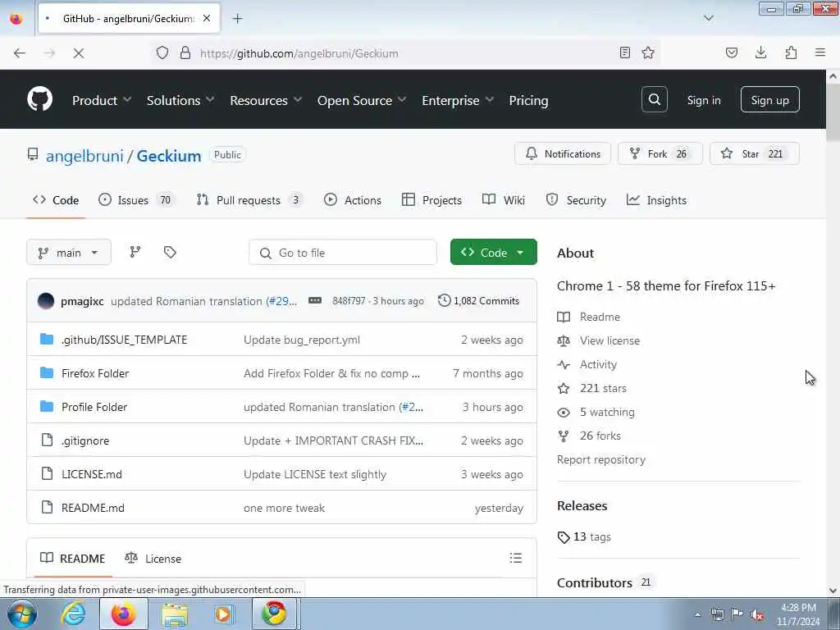840x630 pixels.
Task: Open the Issues tab
Action: coord(137,200)
